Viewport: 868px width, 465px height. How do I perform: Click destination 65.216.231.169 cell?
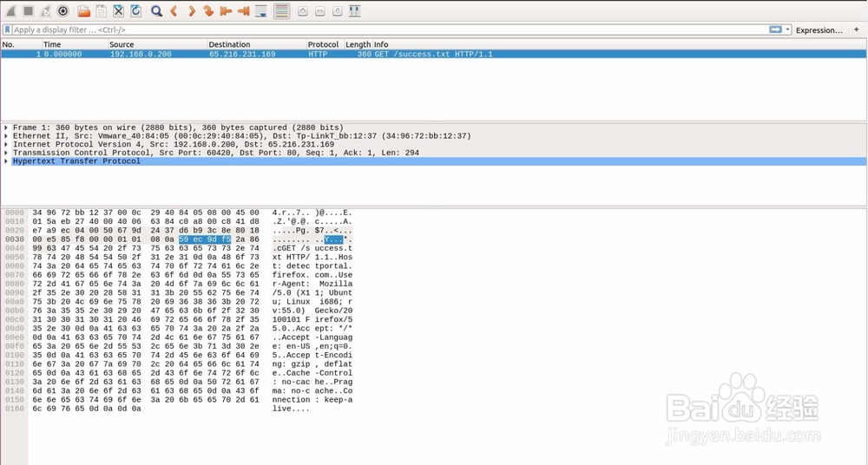pos(242,55)
